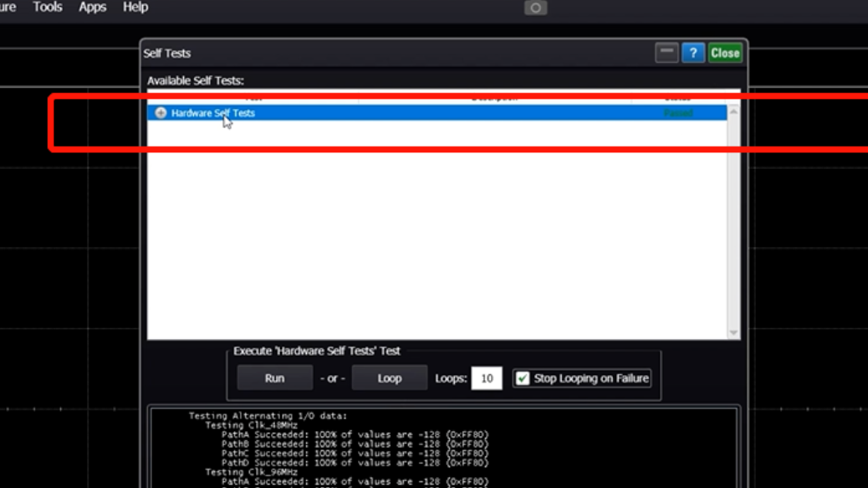Uncheck Stop Looping on Failure

(523, 378)
